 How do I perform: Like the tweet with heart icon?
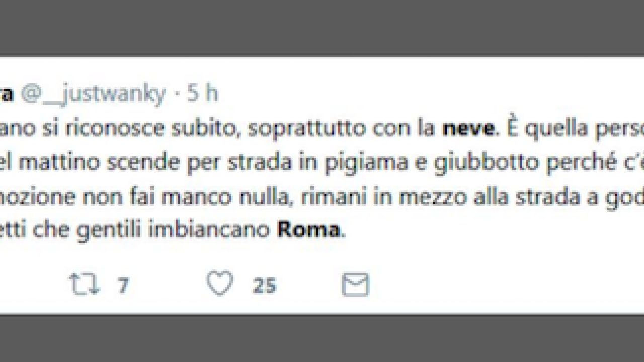[220, 284]
